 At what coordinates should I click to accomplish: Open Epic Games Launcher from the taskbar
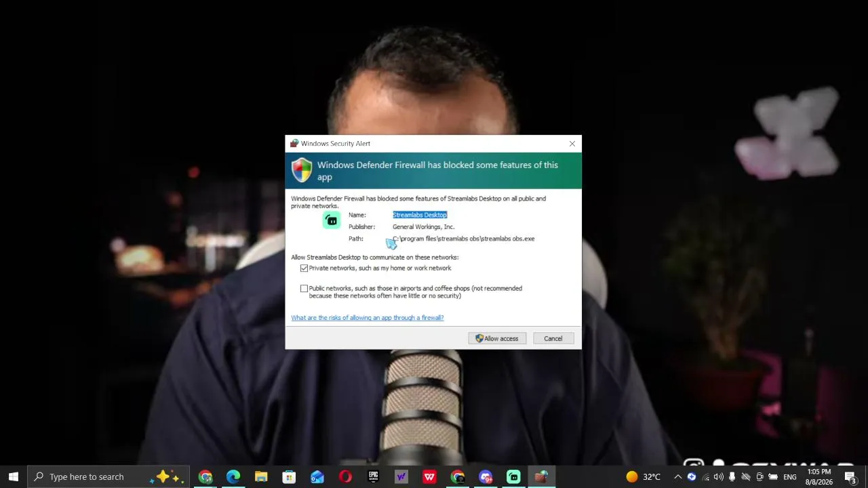pos(373,476)
